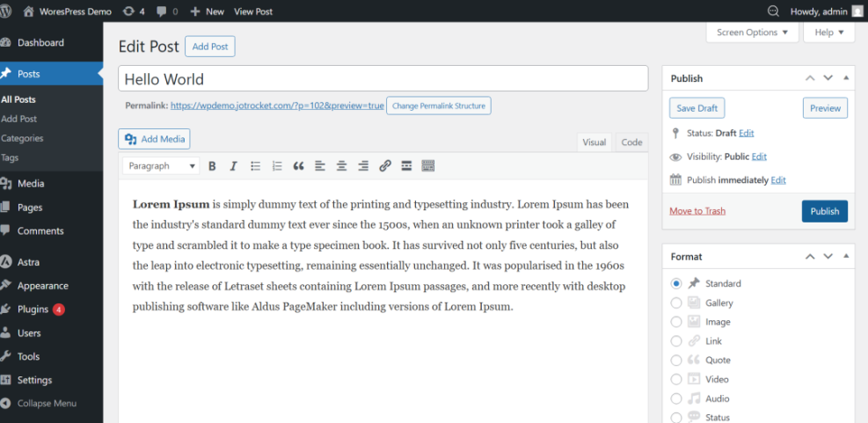
Task: Click the Preview button
Action: (x=825, y=108)
